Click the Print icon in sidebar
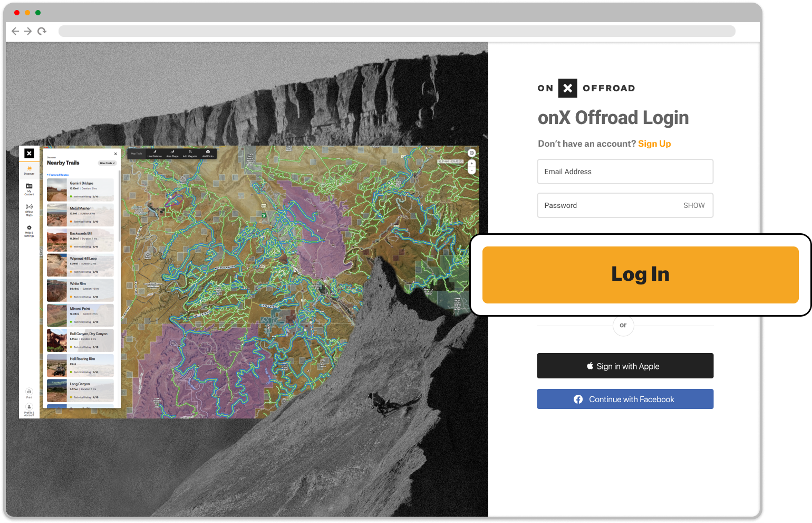 [29, 393]
